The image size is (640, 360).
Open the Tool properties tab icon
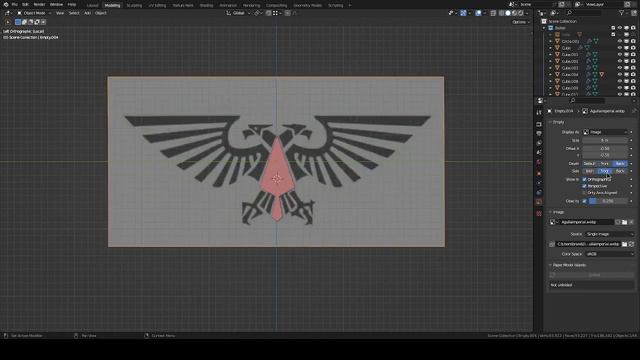[539, 112]
